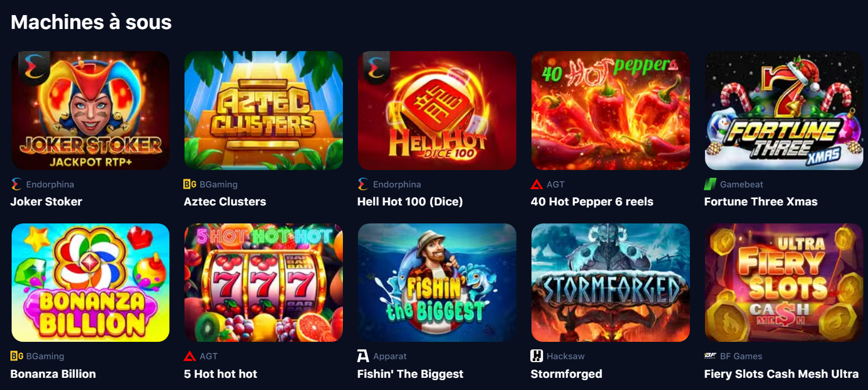The height and width of the screenshot is (390, 868).
Task: Click the Hacksaw logo under Stormforged
Action: click(537, 356)
